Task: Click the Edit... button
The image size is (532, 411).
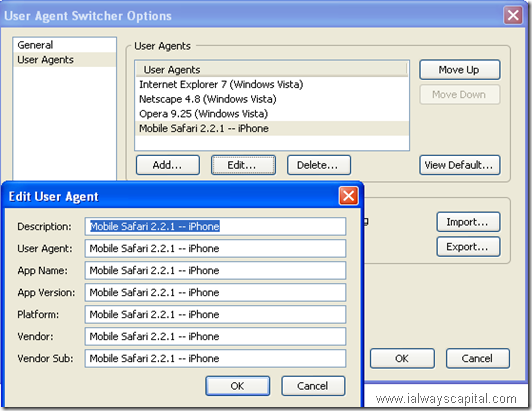Action: tap(243, 165)
